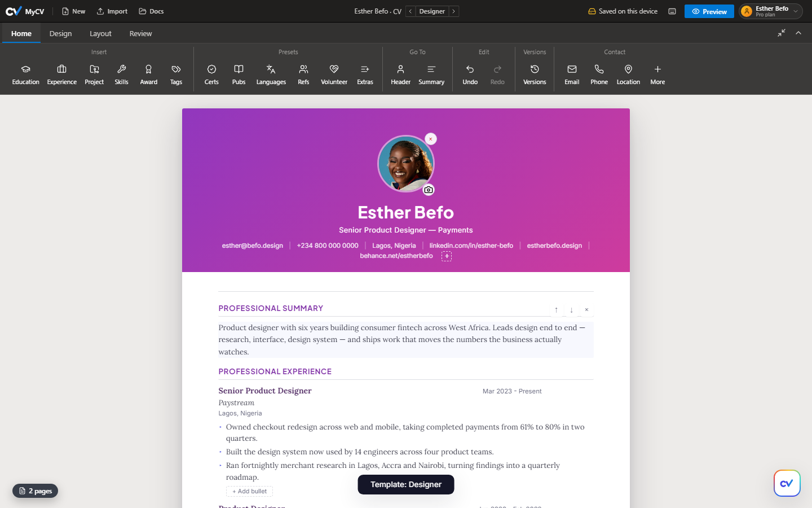Add the Certs preset section
The height and width of the screenshot is (508, 812).
(211, 75)
